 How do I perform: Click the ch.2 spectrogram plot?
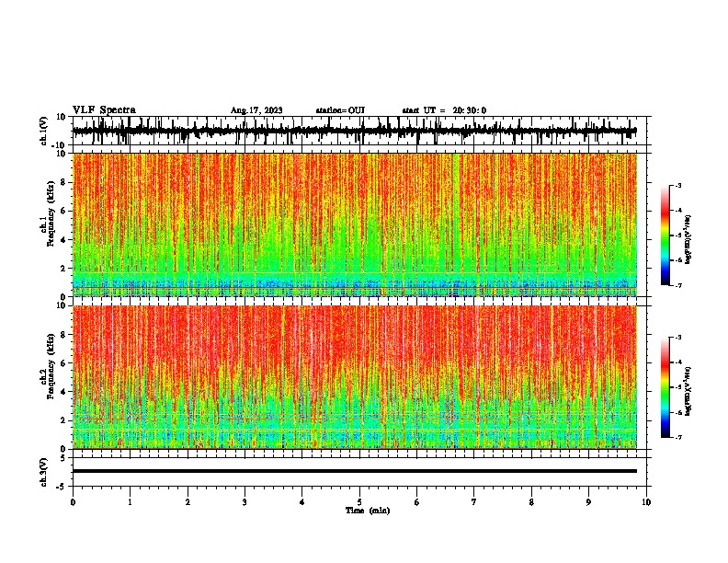coord(355,377)
